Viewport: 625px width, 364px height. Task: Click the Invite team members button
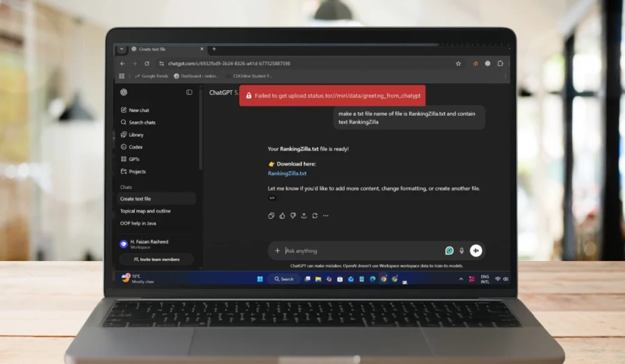click(x=156, y=259)
